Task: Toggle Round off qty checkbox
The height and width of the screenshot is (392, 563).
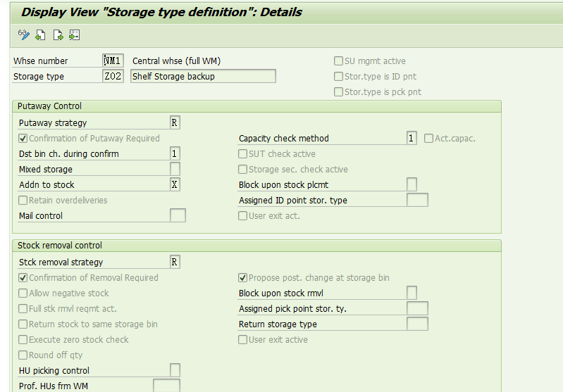Action: pyautogui.click(x=23, y=355)
